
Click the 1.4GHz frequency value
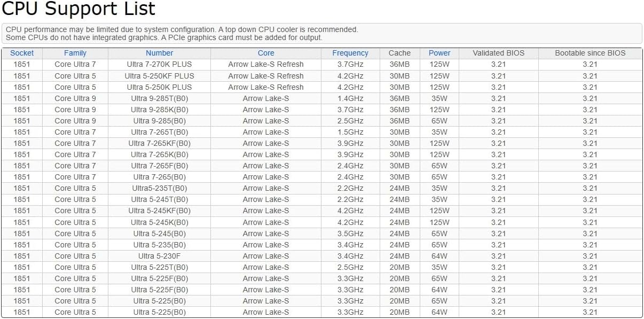(350, 98)
